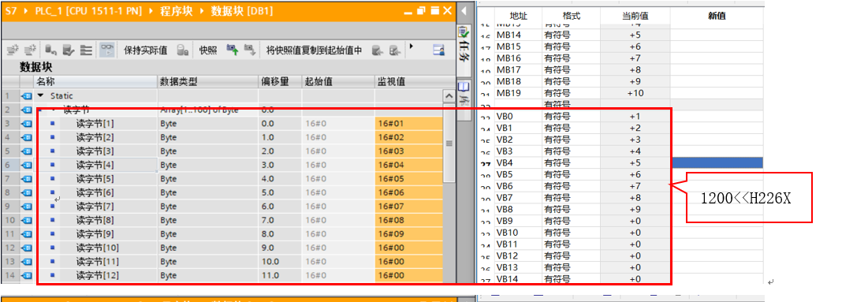This screenshot has width=868, height=302.
Task: Maximize the DB1 editor window
Action: coord(434,10)
